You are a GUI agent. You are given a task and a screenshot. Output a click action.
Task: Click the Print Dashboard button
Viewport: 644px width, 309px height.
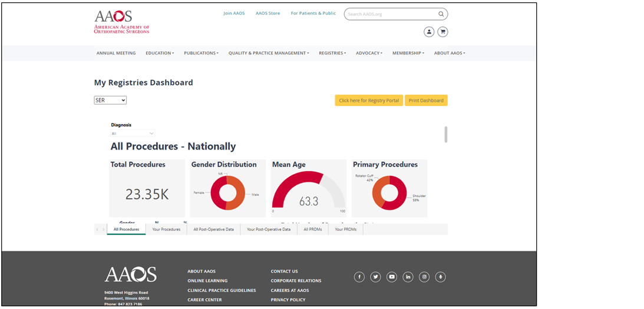[x=426, y=101]
